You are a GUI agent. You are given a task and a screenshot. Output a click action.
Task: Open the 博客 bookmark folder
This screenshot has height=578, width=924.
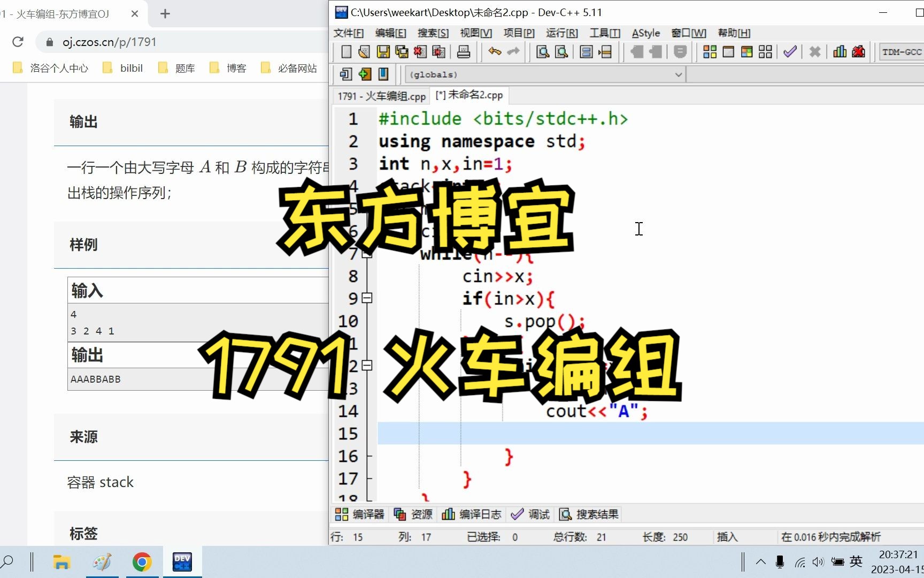228,68
